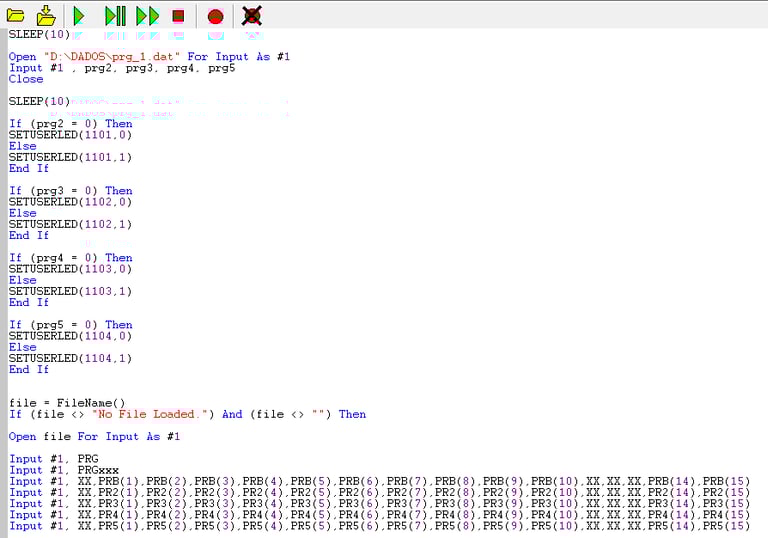
Task: Click the PR5(15) array element
Action: [727, 527]
